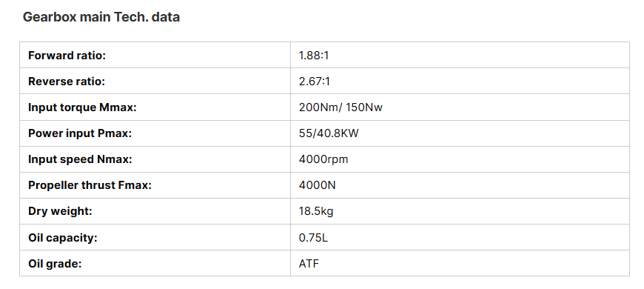Select the Oil grade label cell
Viewport: 644px width, 289px height.
155,263
